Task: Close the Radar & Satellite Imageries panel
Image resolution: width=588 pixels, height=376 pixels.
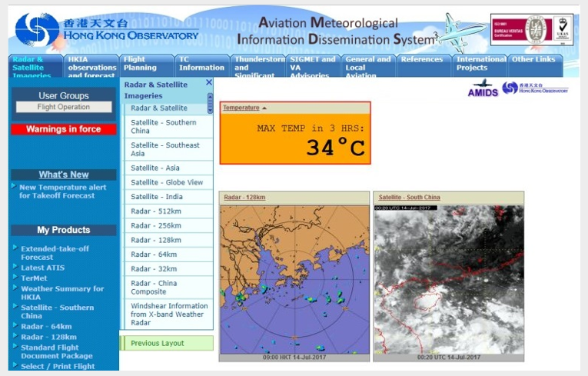Action: [x=209, y=82]
